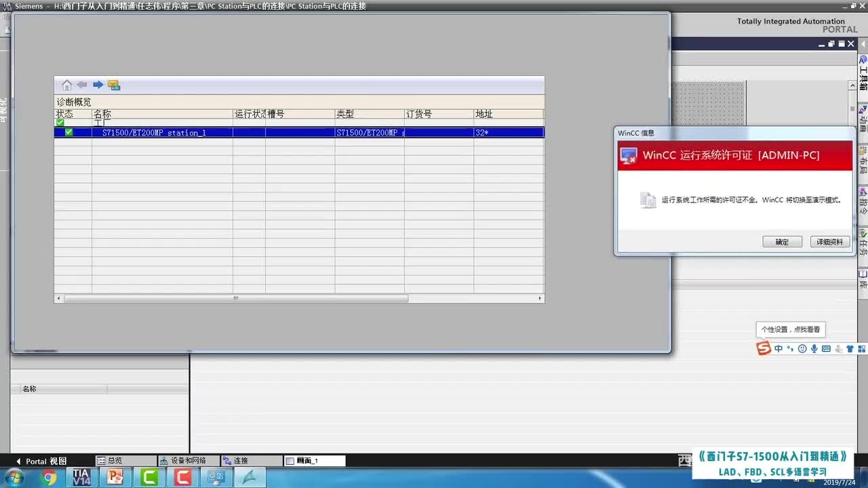Viewport: 868px width, 488px height.
Task: Switch to the 画面_1 tab
Action: tap(315, 461)
